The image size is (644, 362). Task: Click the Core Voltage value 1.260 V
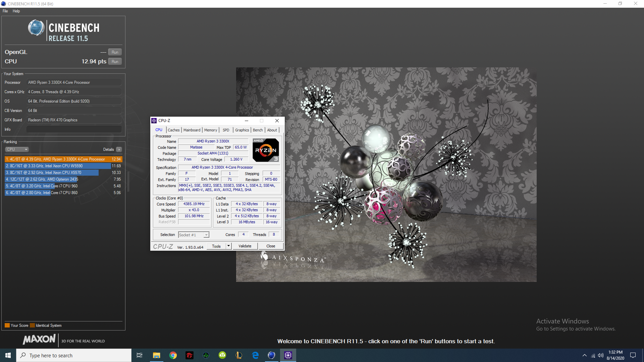point(236,160)
